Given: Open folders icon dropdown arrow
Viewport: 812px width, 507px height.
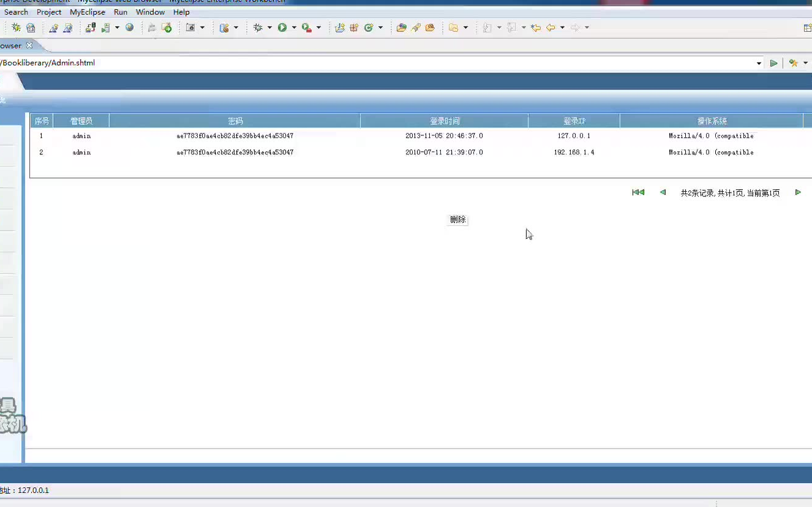Looking at the screenshot, I should click(x=465, y=28).
